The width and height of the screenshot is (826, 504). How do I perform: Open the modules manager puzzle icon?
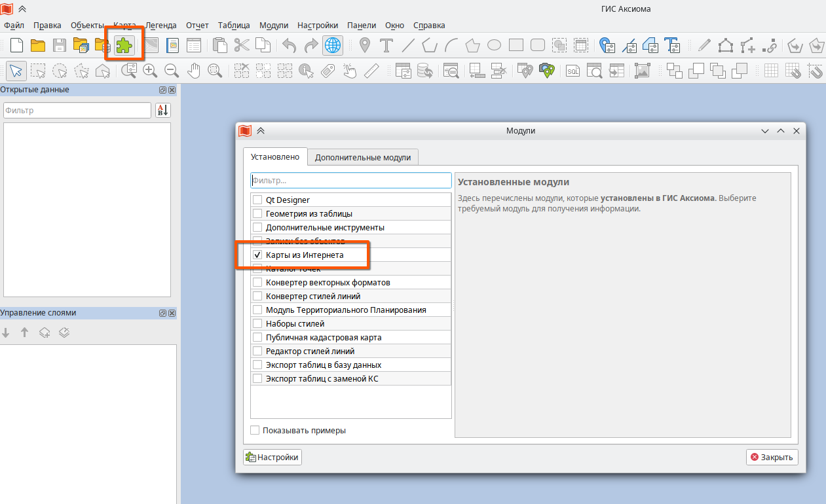click(x=124, y=45)
